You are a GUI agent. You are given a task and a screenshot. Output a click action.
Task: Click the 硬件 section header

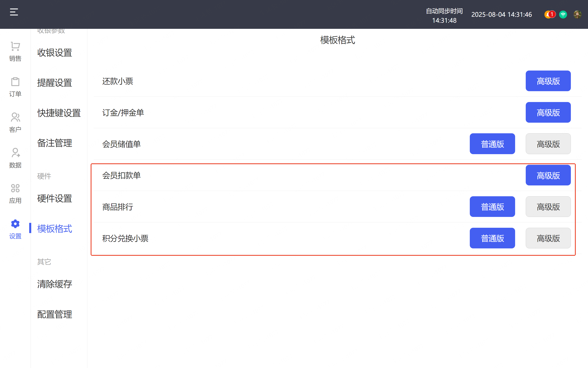[44, 176]
